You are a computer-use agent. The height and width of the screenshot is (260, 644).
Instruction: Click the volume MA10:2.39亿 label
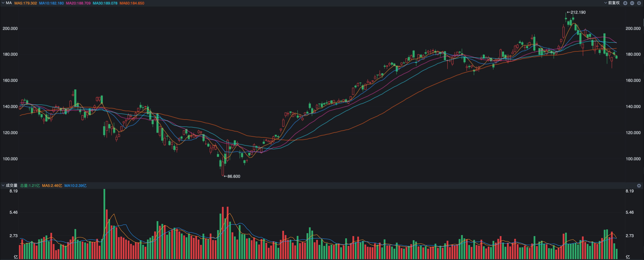coord(75,186)
